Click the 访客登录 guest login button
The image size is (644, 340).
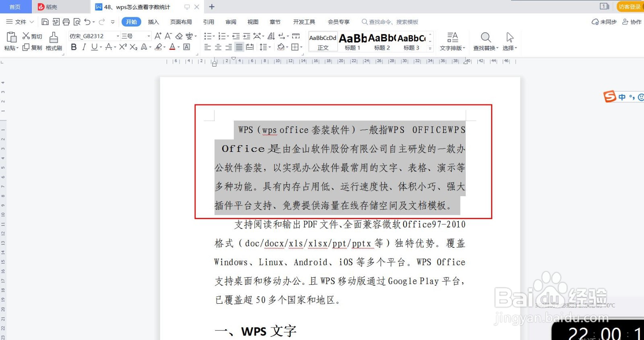630,6
